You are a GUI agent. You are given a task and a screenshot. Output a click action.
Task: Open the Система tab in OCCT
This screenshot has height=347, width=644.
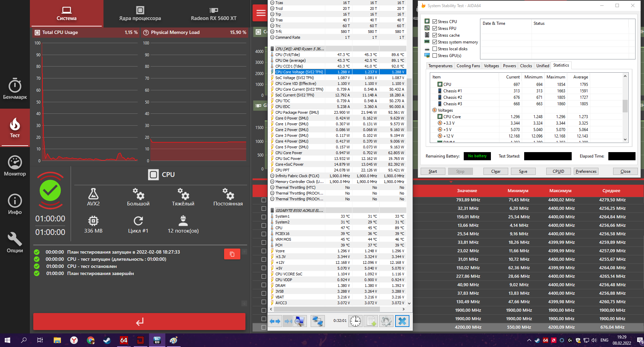tap(67, 13)
